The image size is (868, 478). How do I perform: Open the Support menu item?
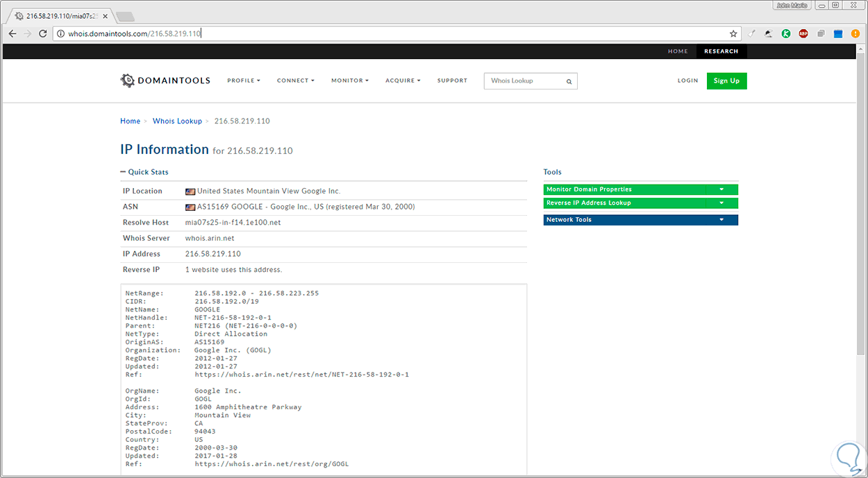(452, 80)
